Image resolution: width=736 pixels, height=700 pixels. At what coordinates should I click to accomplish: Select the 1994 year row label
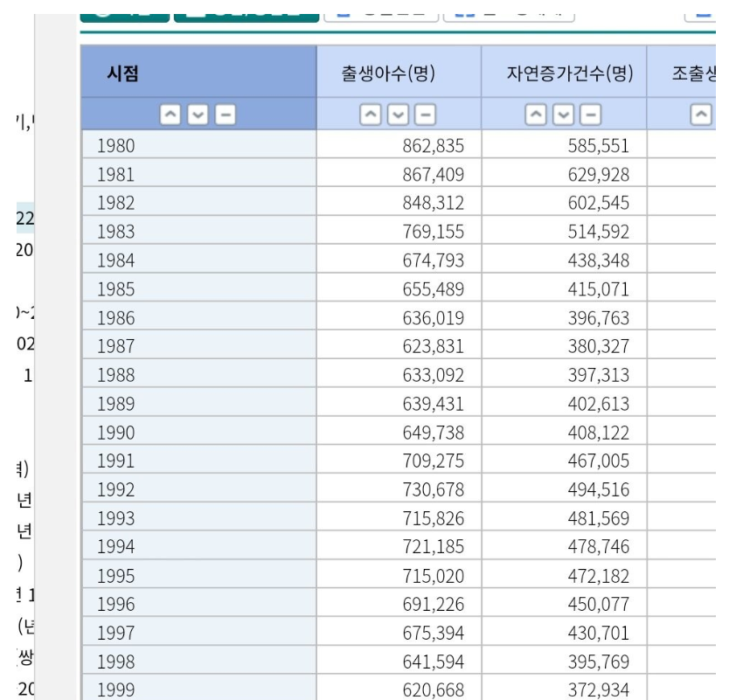pos(116,546)
